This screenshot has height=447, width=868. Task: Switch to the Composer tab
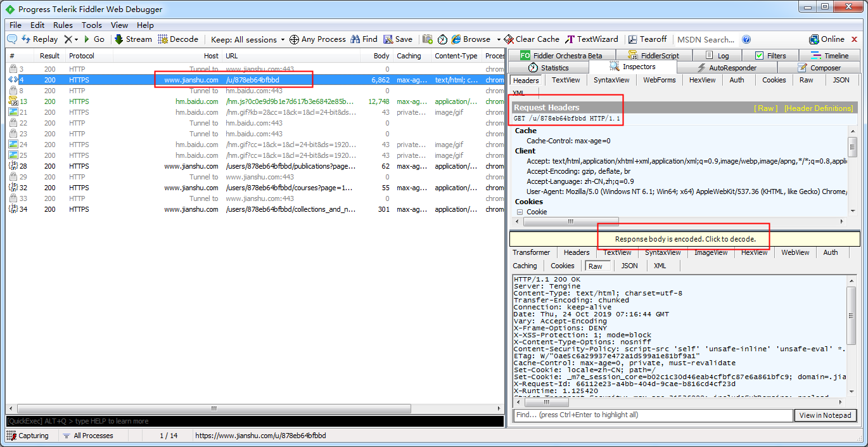[819, 68]
